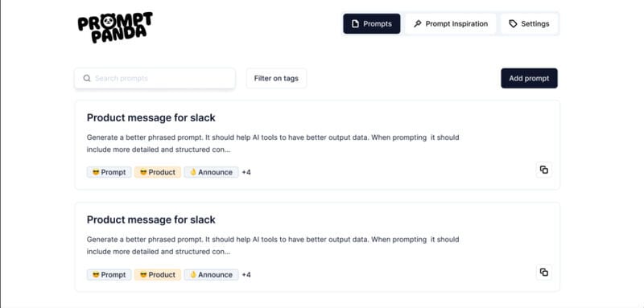Copy the first prompt with copy icon
Screen dimensions: 644x308
544,170
